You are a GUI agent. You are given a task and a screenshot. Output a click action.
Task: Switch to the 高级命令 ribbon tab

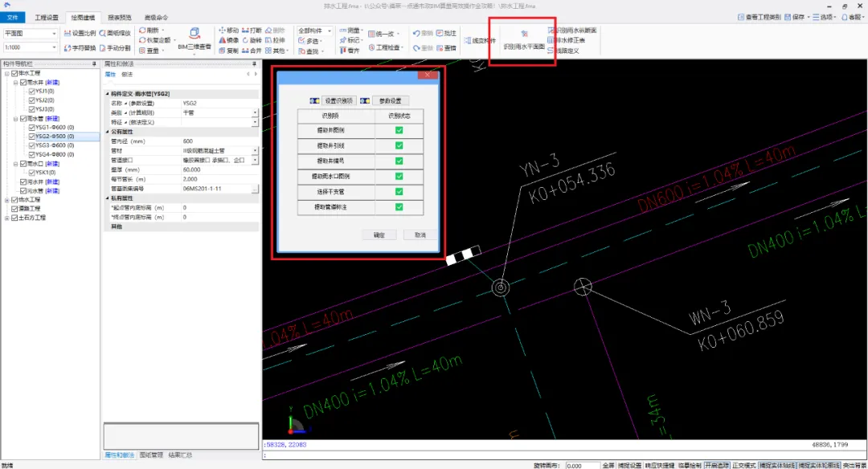click(156, 18)
